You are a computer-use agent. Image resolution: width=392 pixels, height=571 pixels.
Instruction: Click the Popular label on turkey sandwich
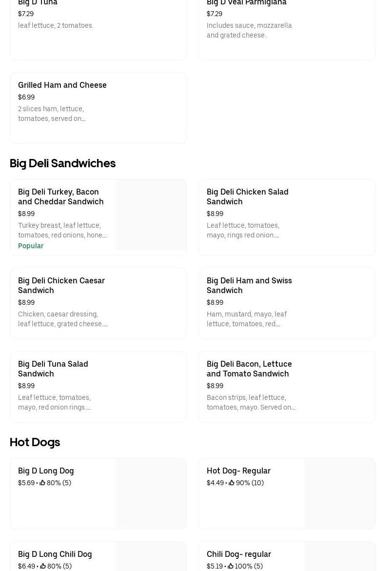31,246
